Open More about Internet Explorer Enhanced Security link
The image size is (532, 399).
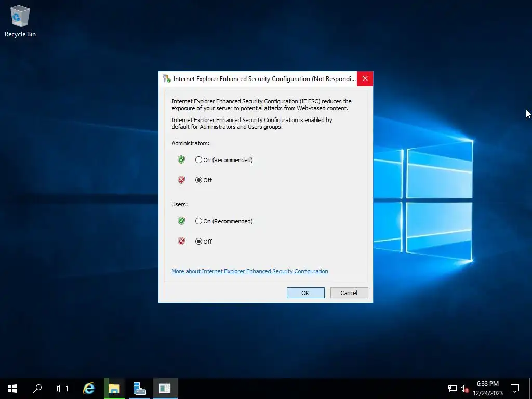pyautogui.click(x=250, y=271)
